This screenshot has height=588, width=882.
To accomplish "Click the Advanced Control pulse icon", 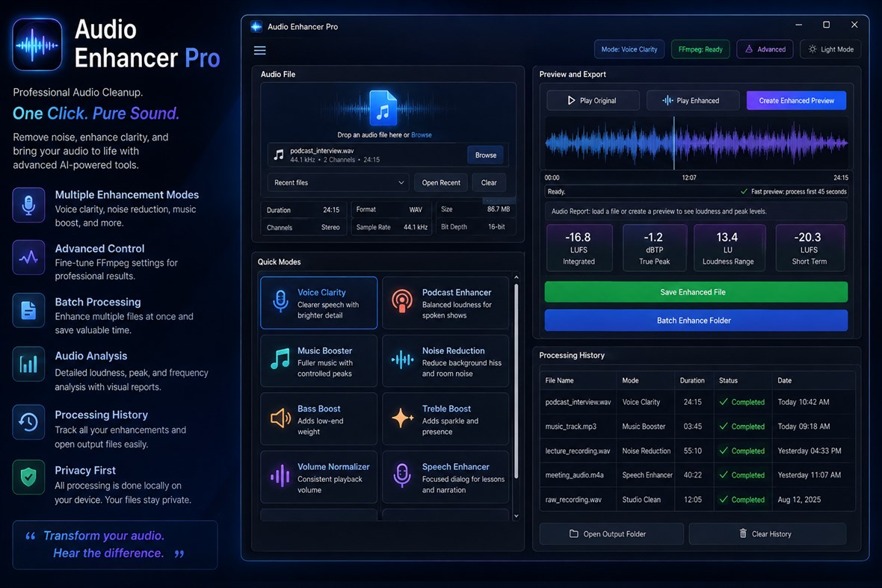I will pyautogui.click(x=28, y=258).
